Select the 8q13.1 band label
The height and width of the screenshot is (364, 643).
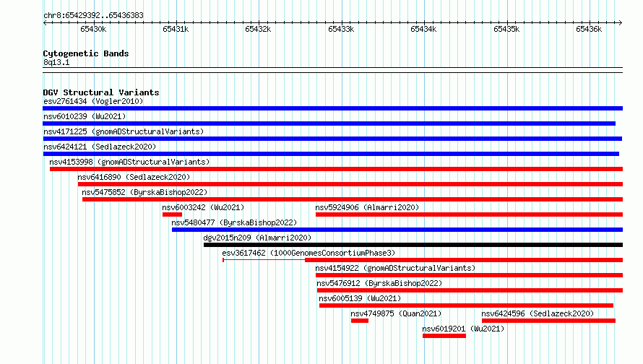(56, 62)
